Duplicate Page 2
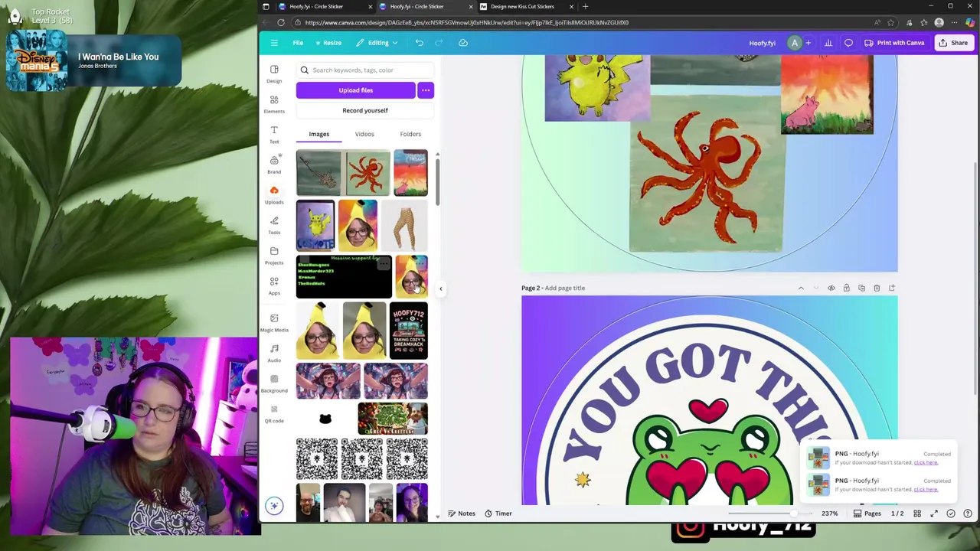The height and width of the screenshot is (551, 980). tap(861, 289)
